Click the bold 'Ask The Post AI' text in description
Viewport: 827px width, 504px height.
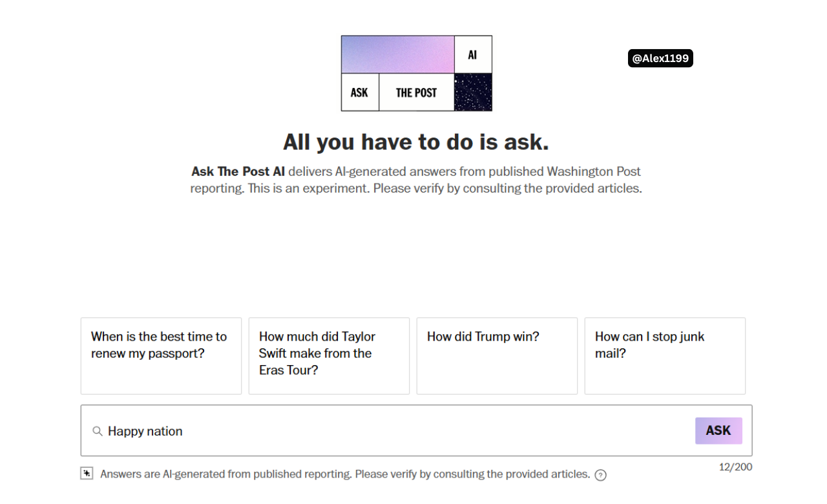[238, 172]
